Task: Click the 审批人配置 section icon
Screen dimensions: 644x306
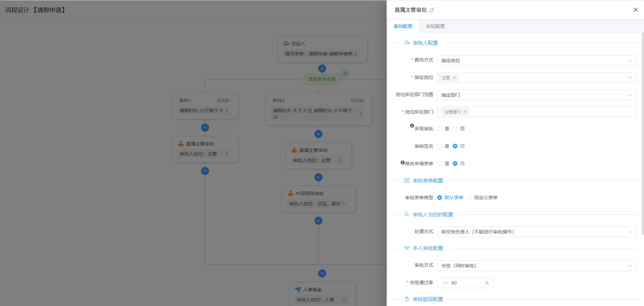Action: 407,43
